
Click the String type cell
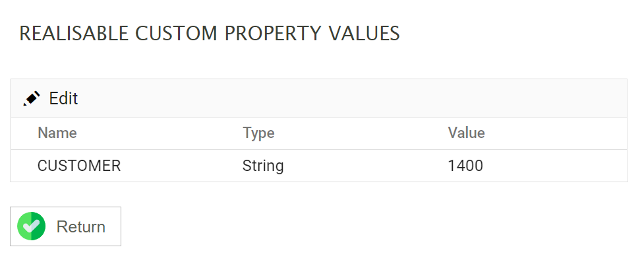coord(263,166)
